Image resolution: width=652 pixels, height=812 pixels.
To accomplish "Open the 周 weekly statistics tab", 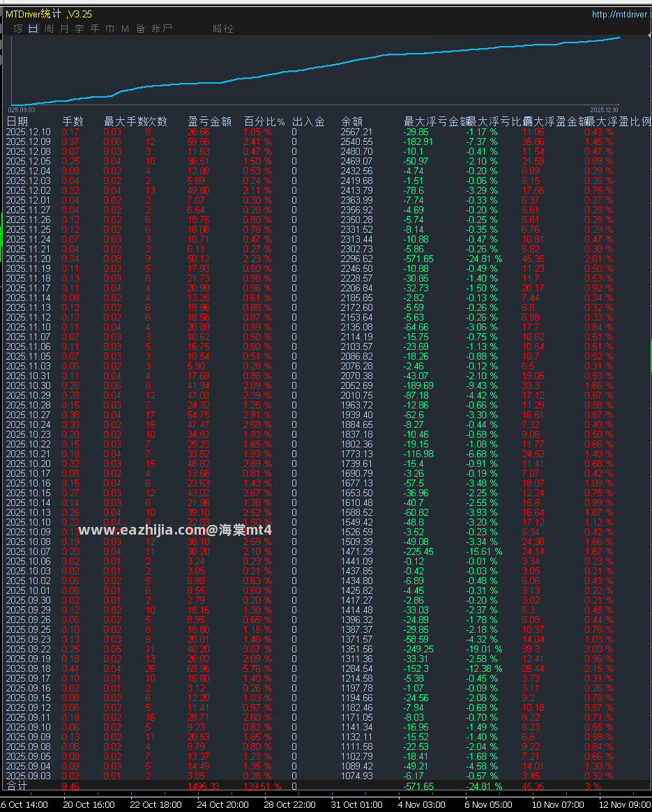I will (49, 29).
